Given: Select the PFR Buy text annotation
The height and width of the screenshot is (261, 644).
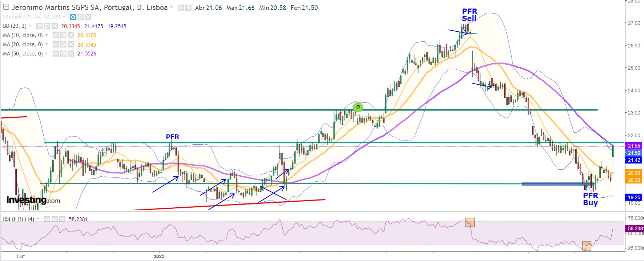Looking at the screenshot, I should coord(591,199).
